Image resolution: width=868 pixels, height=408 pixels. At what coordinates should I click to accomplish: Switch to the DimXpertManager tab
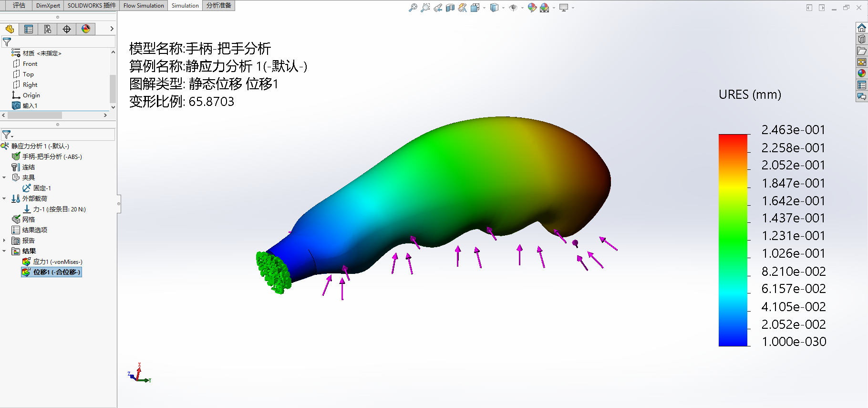[67, 29]
